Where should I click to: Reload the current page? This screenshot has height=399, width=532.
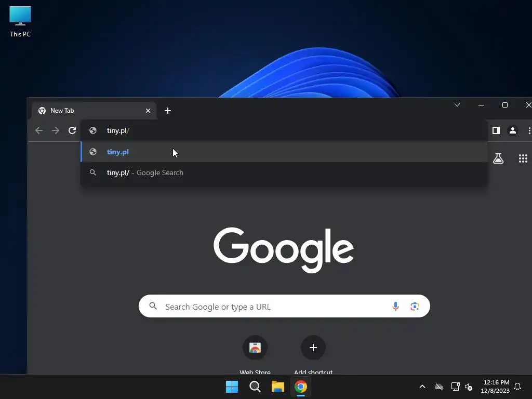[72, 130]
